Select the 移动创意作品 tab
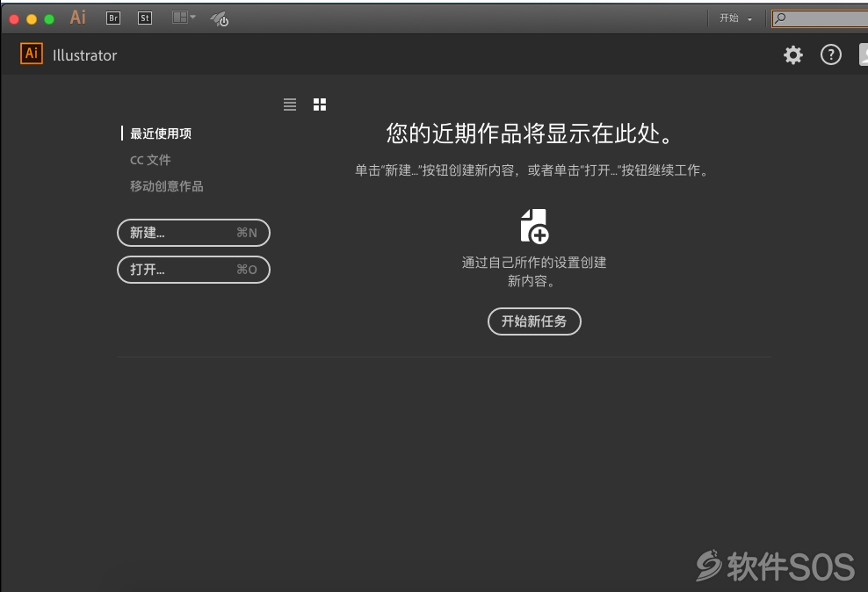Screen dimensions: 868x592 (x=166, y=186)
